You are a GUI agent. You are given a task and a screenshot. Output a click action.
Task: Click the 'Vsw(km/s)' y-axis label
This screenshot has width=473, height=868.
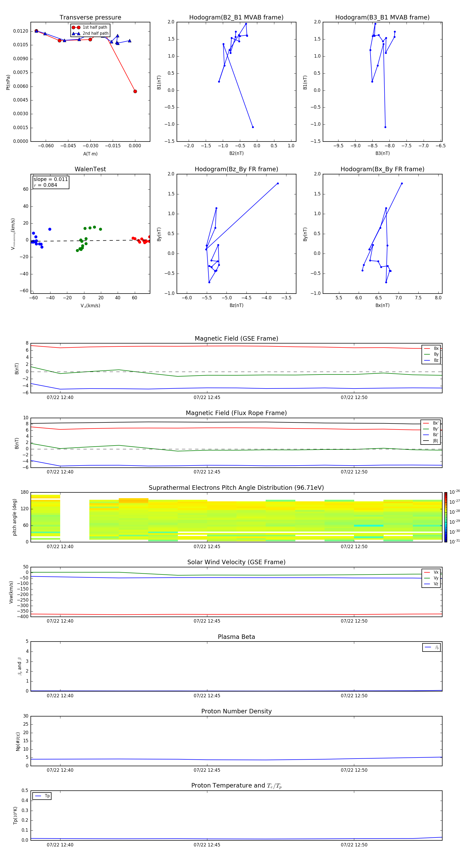pyautogui.click(x=11, y=592)
